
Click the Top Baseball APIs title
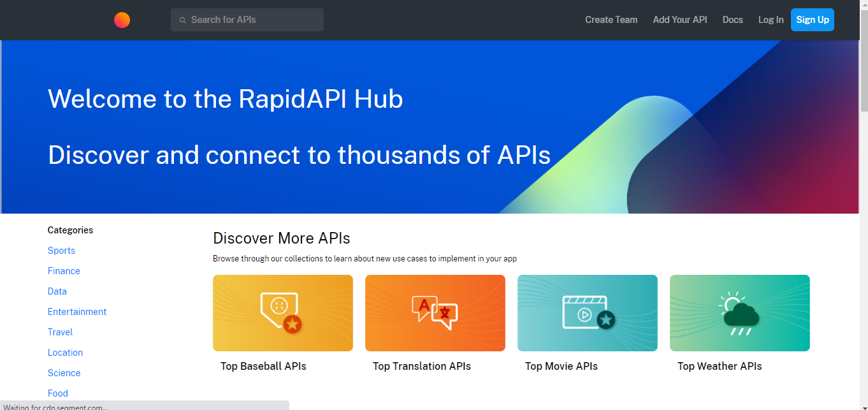[x=263, y=366]
